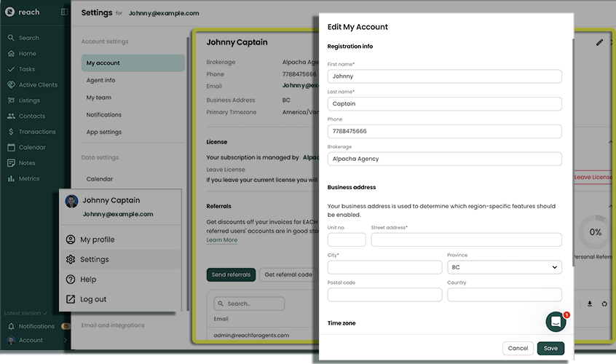Toggle the sidebar collapse icon beside reach logo

pyautogui.click(x=64, y=12)
